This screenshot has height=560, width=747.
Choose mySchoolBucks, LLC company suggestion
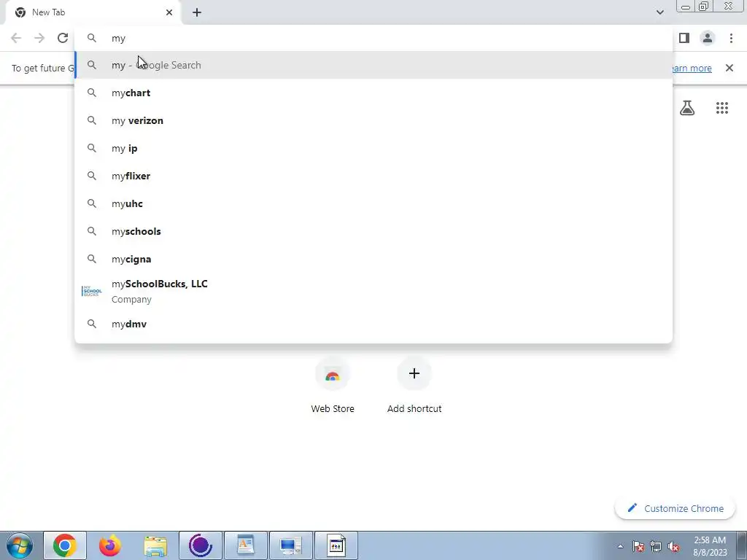coord(373,291)
